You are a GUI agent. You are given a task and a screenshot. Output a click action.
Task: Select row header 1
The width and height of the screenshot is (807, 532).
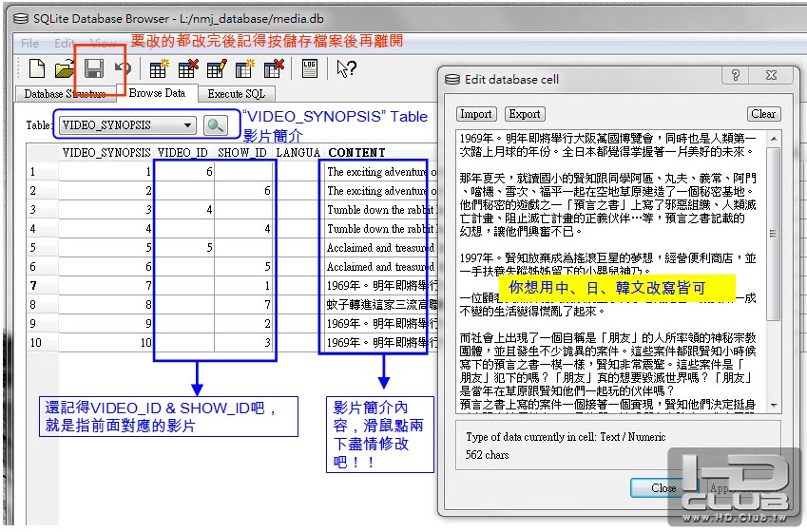pyautogui.click(x=43, y=172)
